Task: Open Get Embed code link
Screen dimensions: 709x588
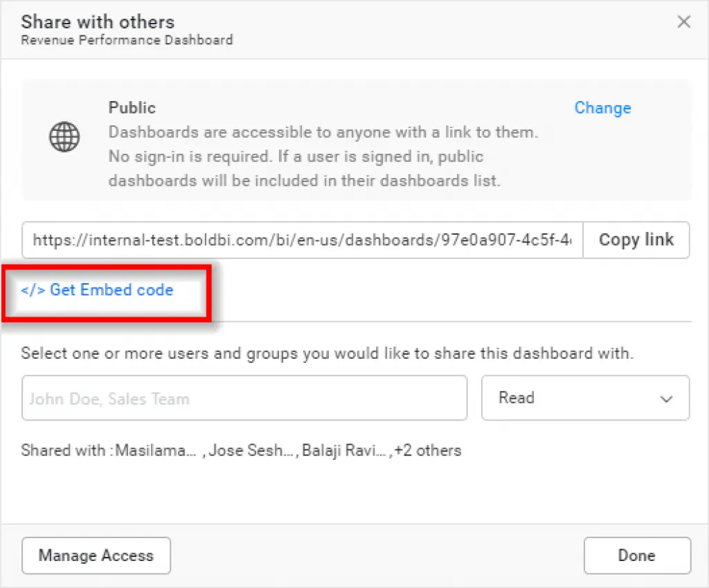Action: coord(111,290)
